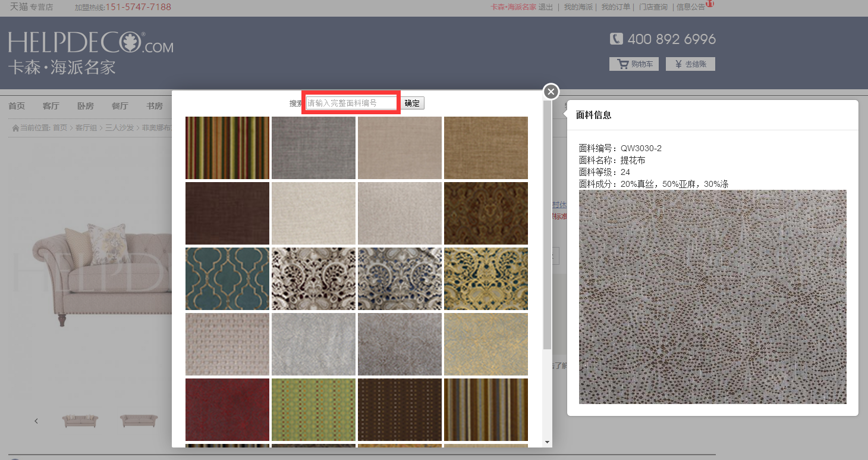Choose the teal quatrefoil pattern fabric
This screenshot has width=868, height=460.
[x=227, y=278]
